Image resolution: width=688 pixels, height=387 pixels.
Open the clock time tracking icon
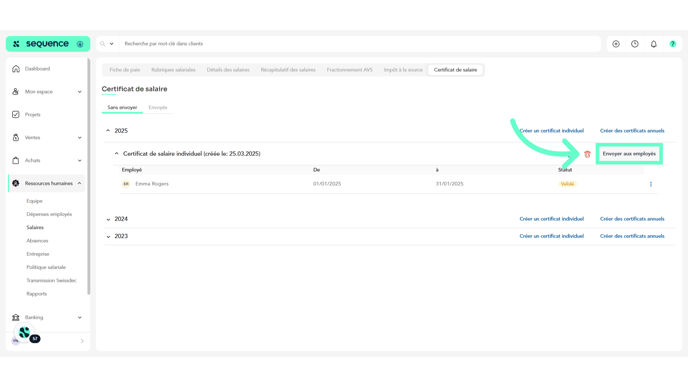(x=635, y=44)
